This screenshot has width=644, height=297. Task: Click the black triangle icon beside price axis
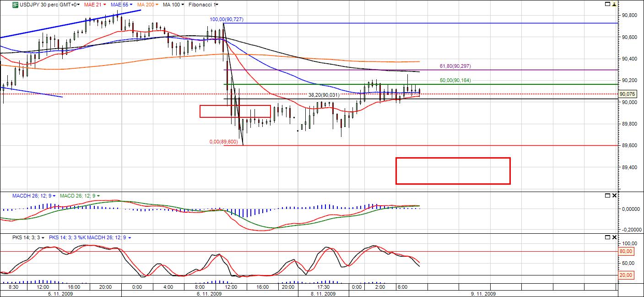coord(614,4)
